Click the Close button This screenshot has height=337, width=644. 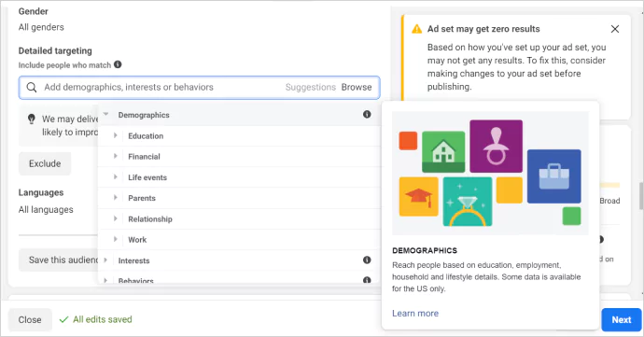point(30,320)
